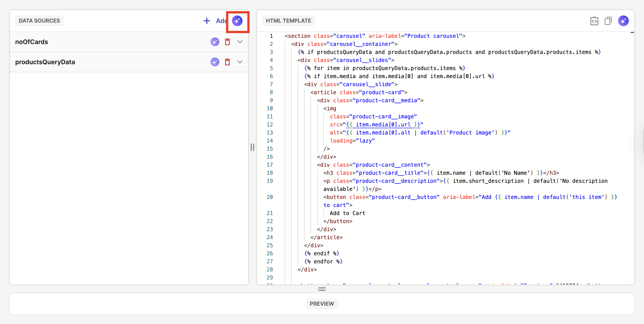
Task: Click the AI sparkle icon for noOfCards
Action: tap(214, 42)
